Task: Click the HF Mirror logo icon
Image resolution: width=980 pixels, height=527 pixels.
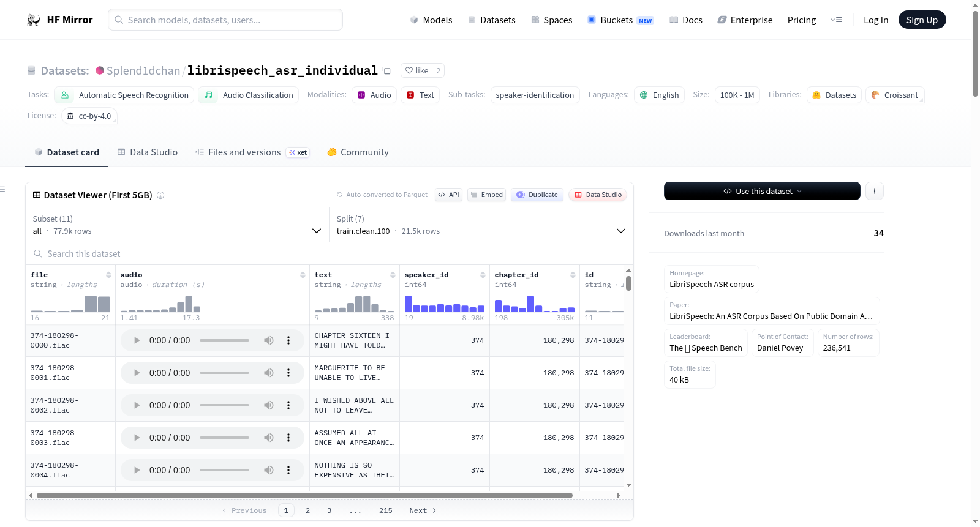Action: pyautogui.click(x=34, y=20)
